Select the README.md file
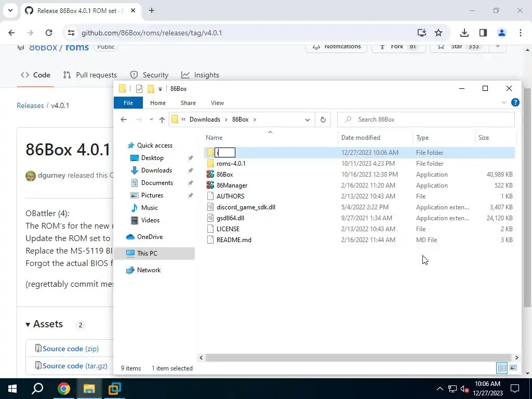Screen dimensions: 532x399 [x=234, y=240]
